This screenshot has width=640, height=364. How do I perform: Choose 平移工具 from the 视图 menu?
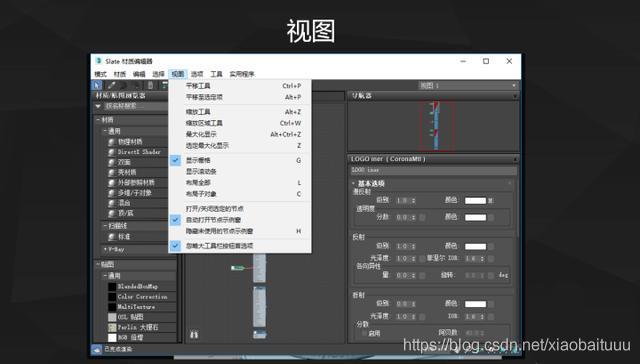240,86
